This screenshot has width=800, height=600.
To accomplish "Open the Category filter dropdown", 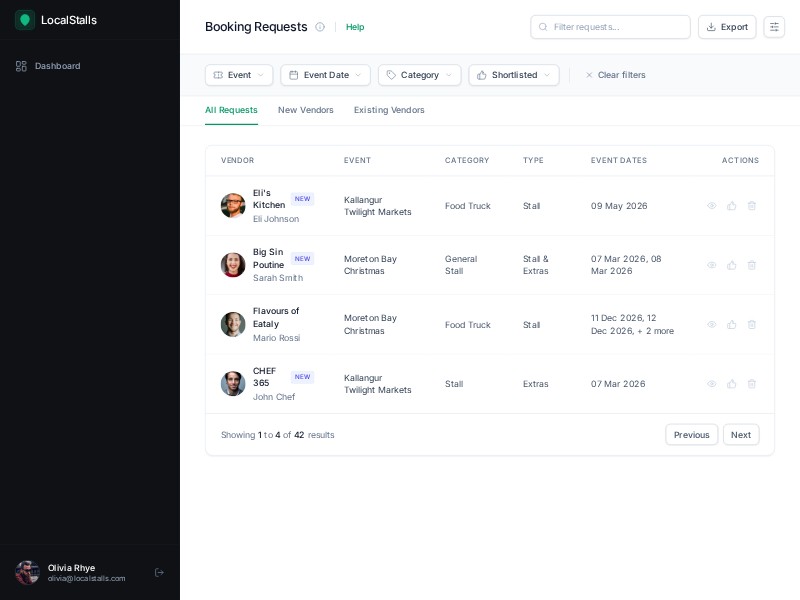I will (419, 75).
